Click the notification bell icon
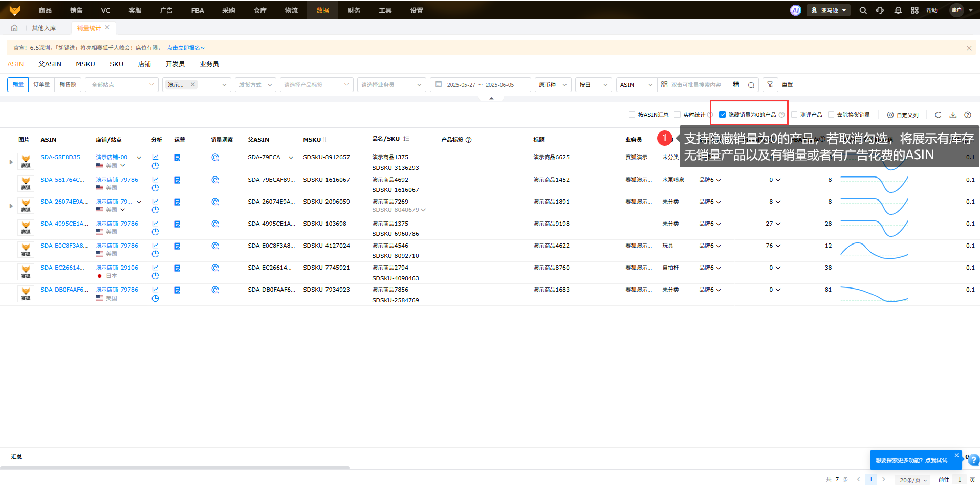The height and width of the screenshot is (488, 980). (898, 10)
